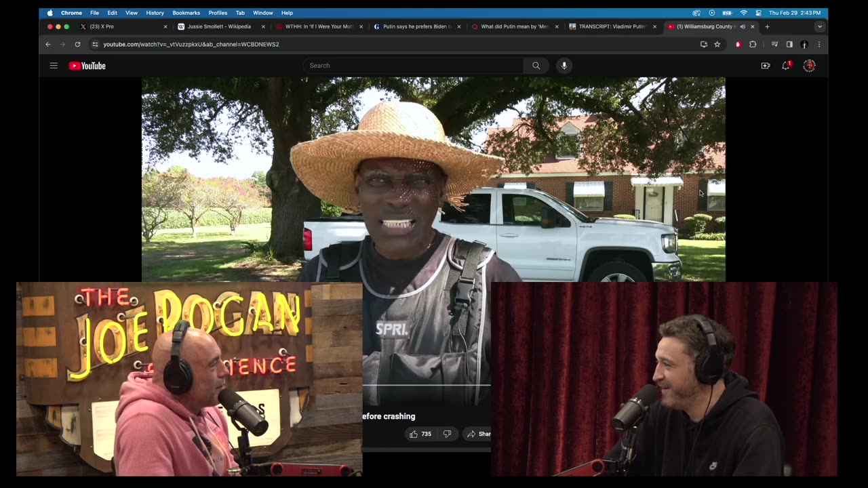The image size is (868, 488).
Task: Go forward with Chrome forward arrow
Action: [62, 44]
